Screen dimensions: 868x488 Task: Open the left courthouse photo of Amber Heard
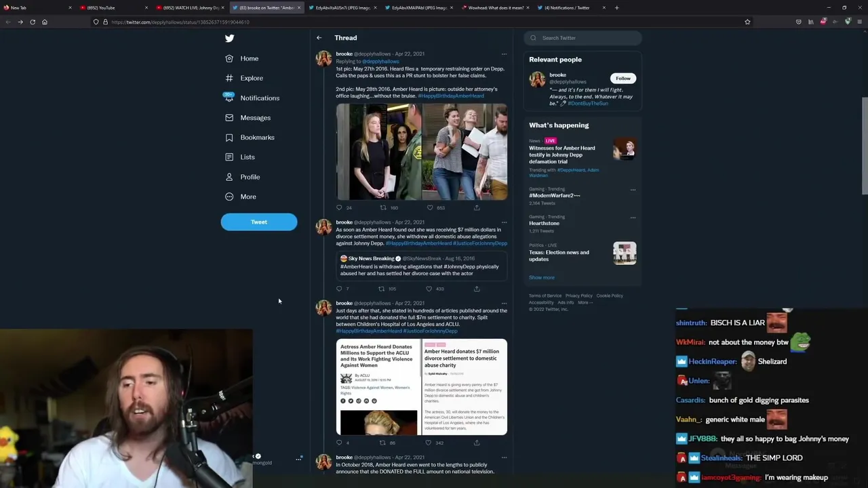point(378,152)
